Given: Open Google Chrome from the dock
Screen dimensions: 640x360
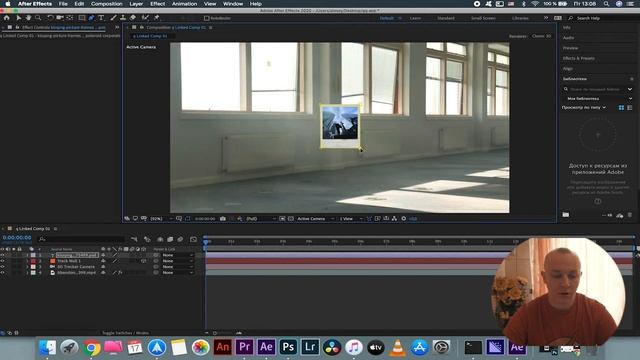Looking at the screenshot, I should pyautogui.click(x=91, y=347).
